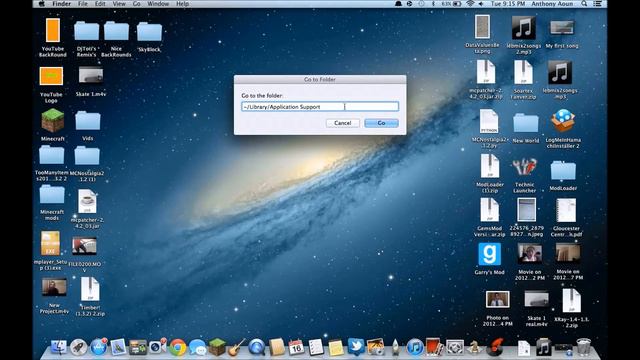640x360 pixels.
Task: Click battery status in menu bar
Action: [x=451, y=4]
